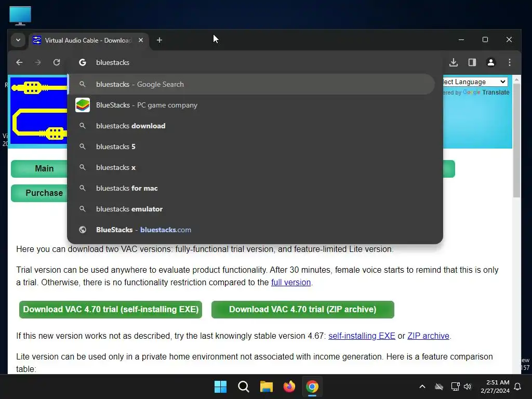
Task: Show hidden system tray icons chevron
Action: tap(422, 387)
